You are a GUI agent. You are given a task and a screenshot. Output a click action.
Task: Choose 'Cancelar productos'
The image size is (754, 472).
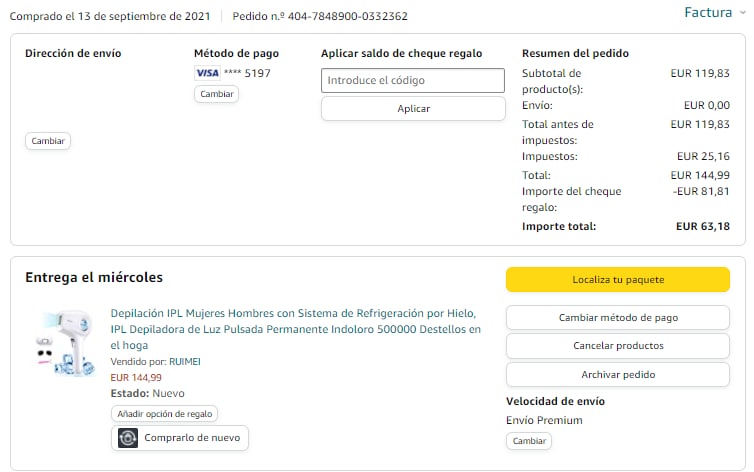click(617, 346)
